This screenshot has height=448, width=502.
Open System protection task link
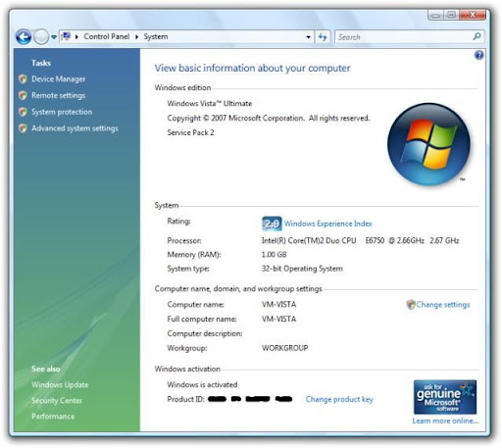pos(62,112)
